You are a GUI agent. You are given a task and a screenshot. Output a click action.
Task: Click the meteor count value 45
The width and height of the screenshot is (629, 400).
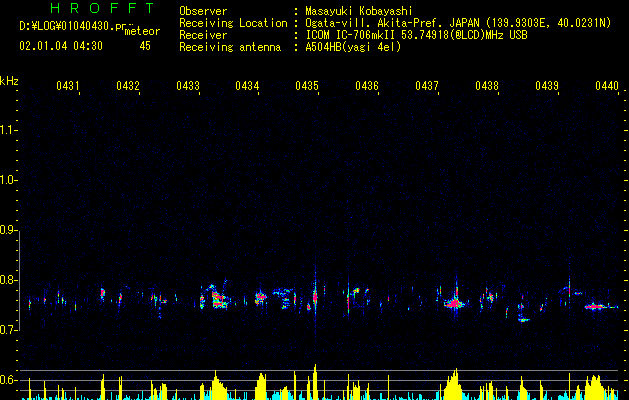coord(145,46)
